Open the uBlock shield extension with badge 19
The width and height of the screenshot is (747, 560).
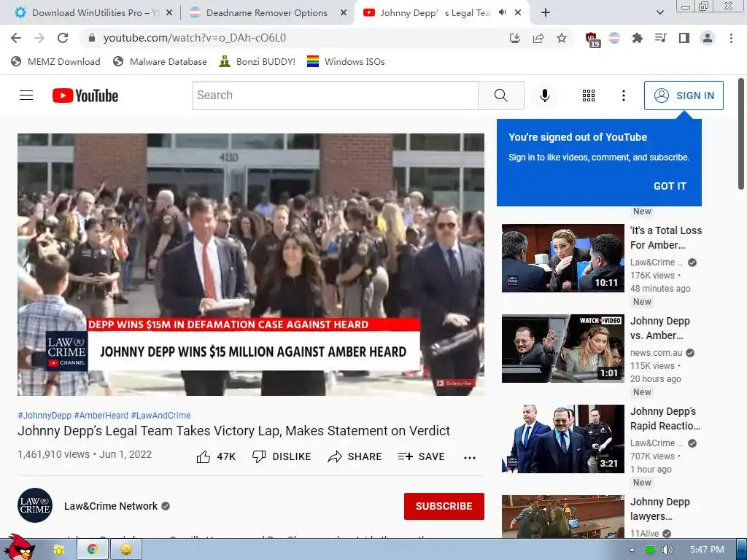[x=592, y=39]
